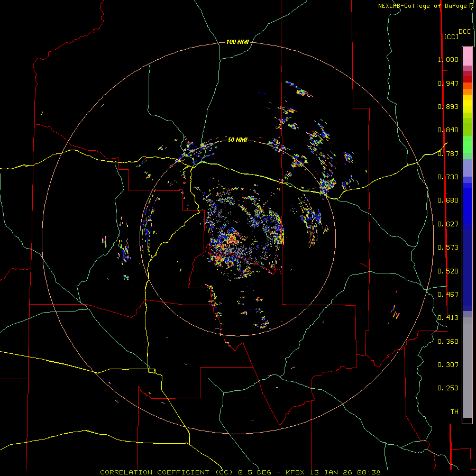Click the 0.360 scale value

pos(448,342)
